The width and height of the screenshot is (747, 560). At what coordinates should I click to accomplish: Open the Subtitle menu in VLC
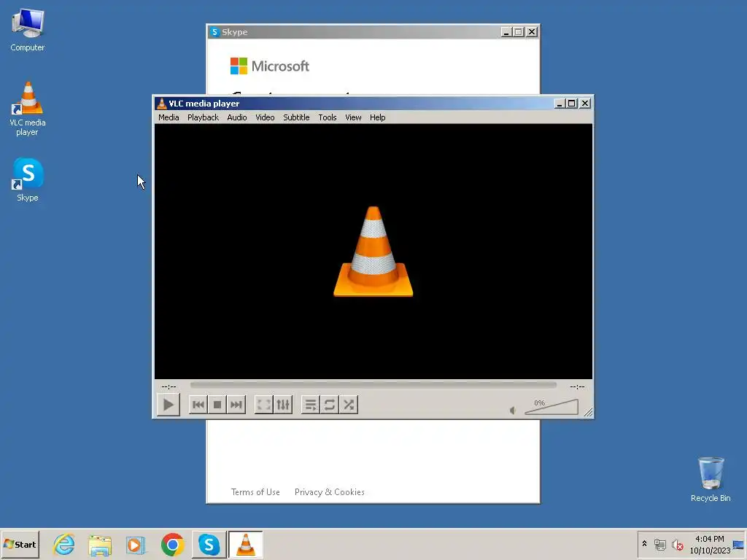click(x=296, y=117)
